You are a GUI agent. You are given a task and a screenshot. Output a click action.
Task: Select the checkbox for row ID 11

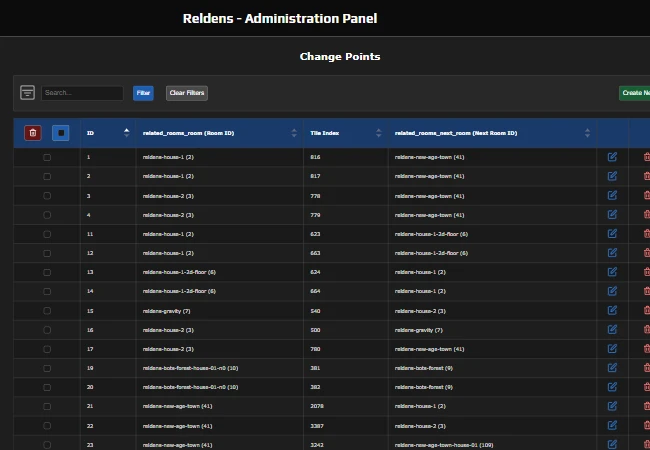[x=47, y=234]
